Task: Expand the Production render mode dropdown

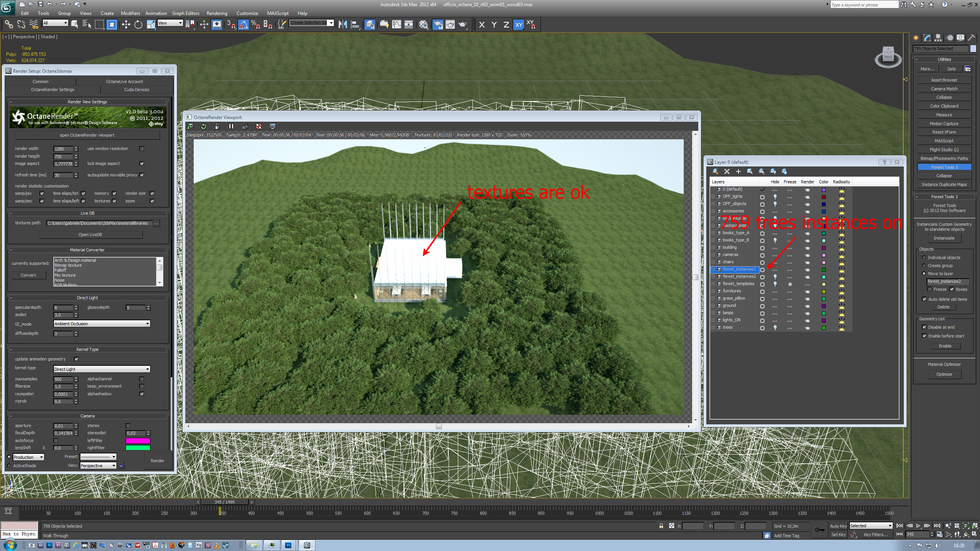Action: point(29,457)
